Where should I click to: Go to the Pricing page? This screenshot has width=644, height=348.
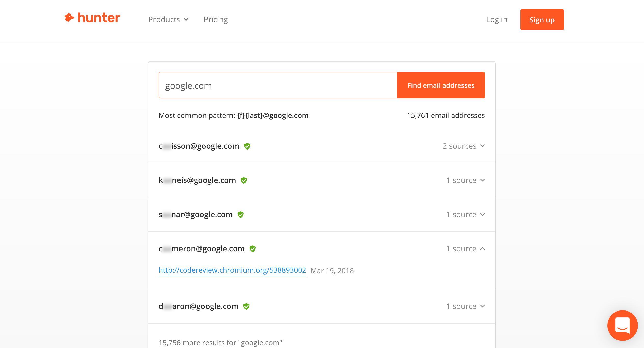(216, 19)
